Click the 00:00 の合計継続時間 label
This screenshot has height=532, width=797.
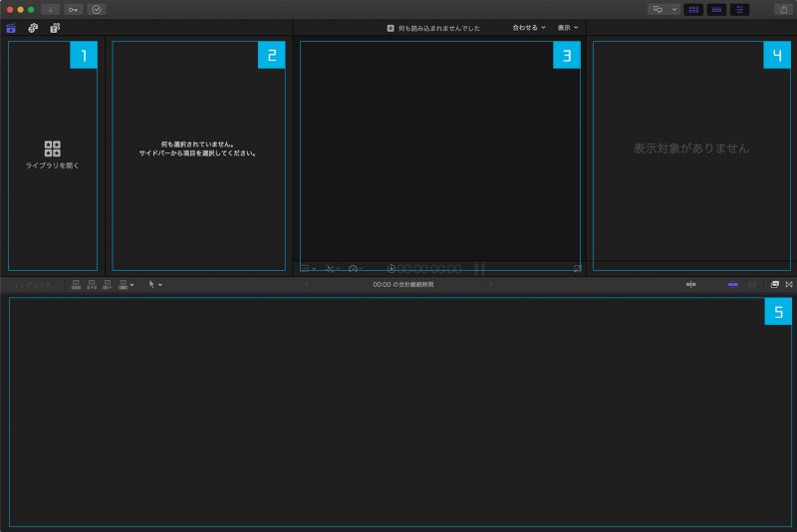(x=403, y=285)
